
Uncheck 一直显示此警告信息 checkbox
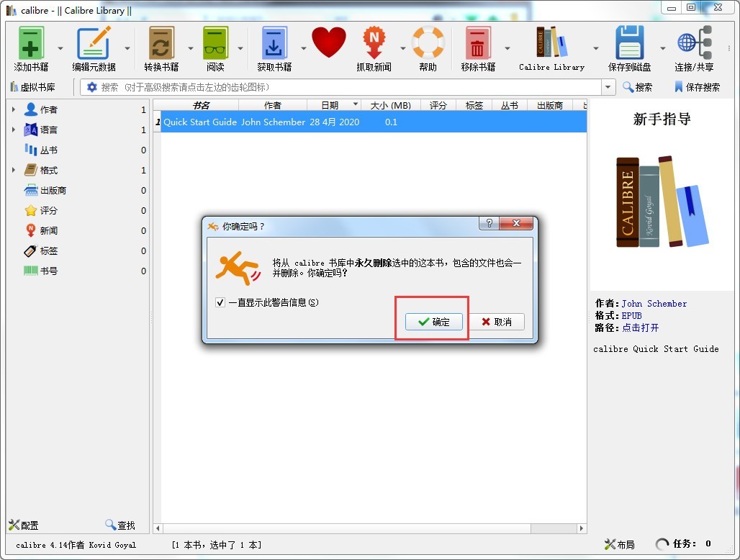220,302
